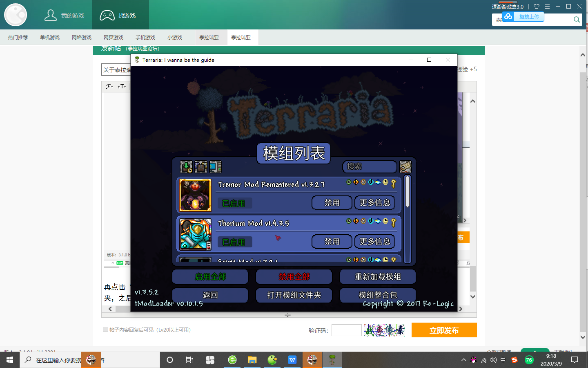This screenshot has height=368, width=588.
Task: Select the 网页游戏 category
Action: [114, 37]
